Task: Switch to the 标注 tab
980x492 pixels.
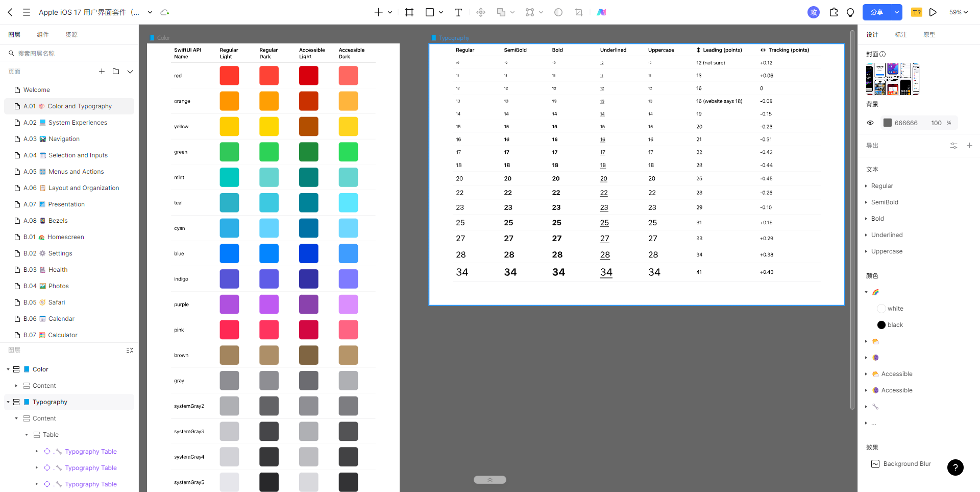Action: 901,35
